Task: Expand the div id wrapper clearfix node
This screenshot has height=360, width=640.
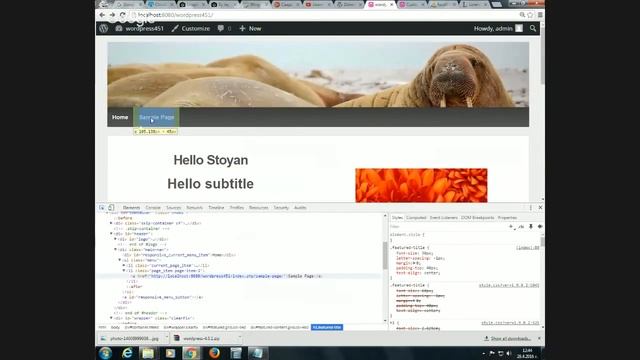Action: coord(111,318)
